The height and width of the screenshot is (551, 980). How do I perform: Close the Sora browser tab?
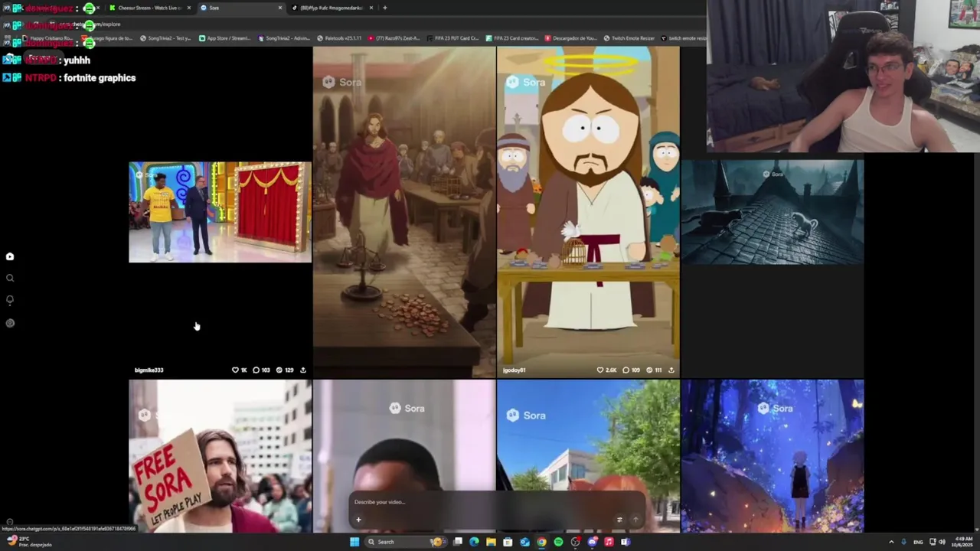(x=279, y=8)
